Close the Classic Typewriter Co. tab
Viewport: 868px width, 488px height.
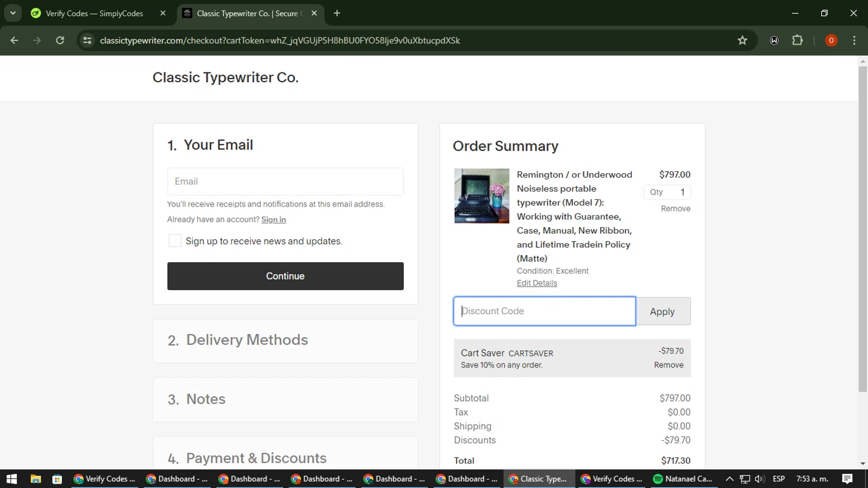tap(314, 13)
